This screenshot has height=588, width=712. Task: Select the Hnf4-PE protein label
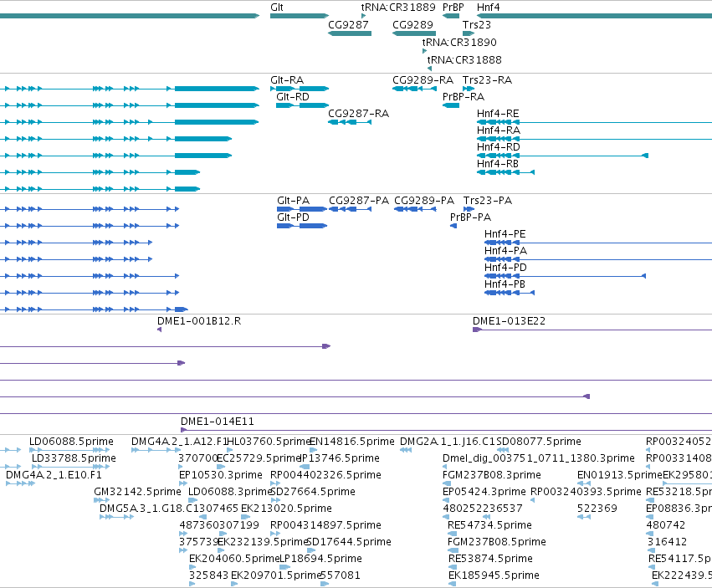[x=505, y=234]
